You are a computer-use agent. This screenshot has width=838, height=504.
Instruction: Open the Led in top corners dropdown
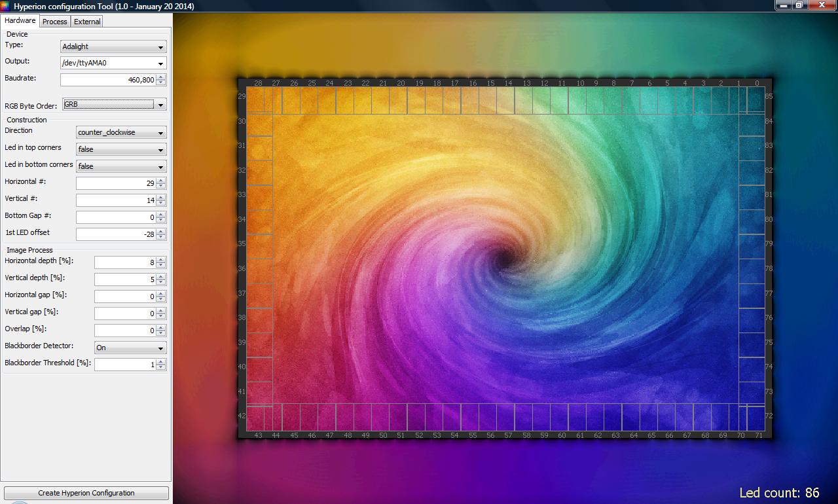point(121,149)
